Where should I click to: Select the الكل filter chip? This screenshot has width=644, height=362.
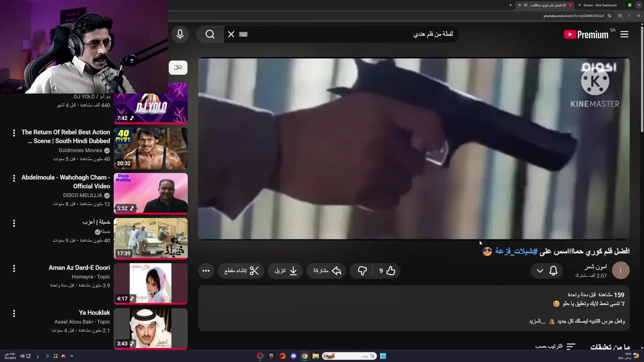pos(178,67)
